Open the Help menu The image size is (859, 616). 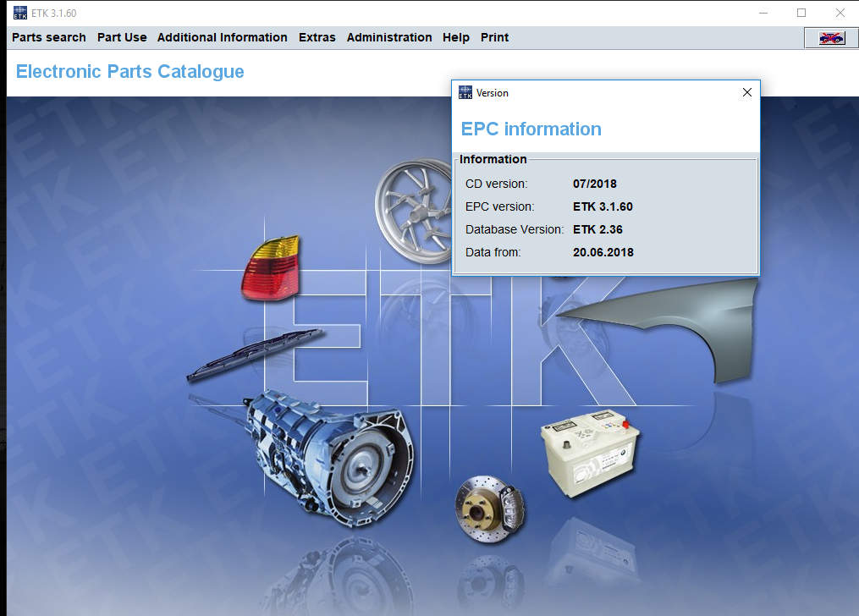click(x=456, y=37)
